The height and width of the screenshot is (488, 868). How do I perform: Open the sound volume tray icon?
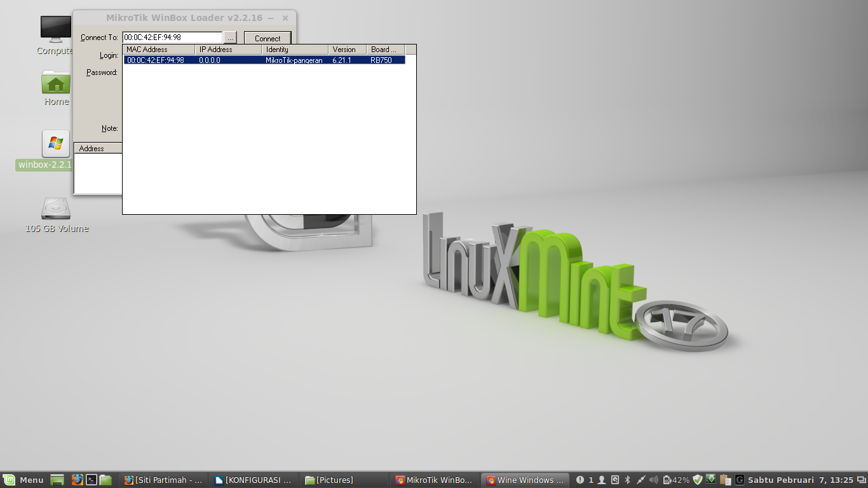(x=654, y=480)
